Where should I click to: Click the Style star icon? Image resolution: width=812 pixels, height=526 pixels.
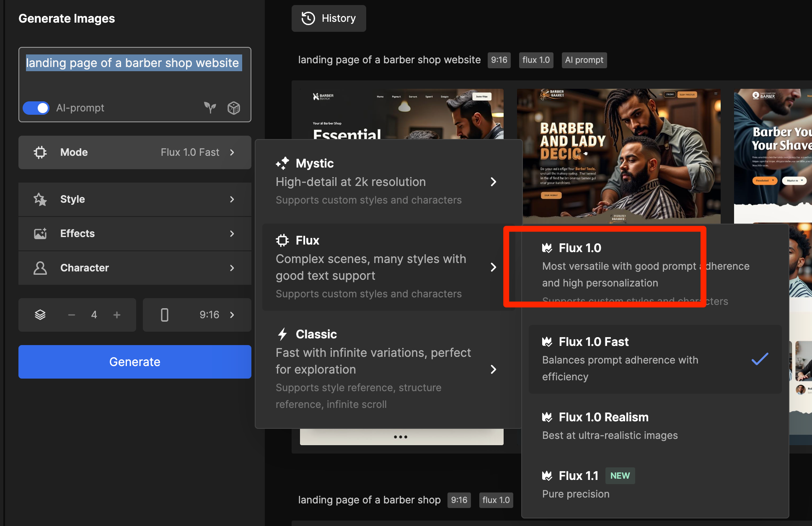tap(40, 199)
